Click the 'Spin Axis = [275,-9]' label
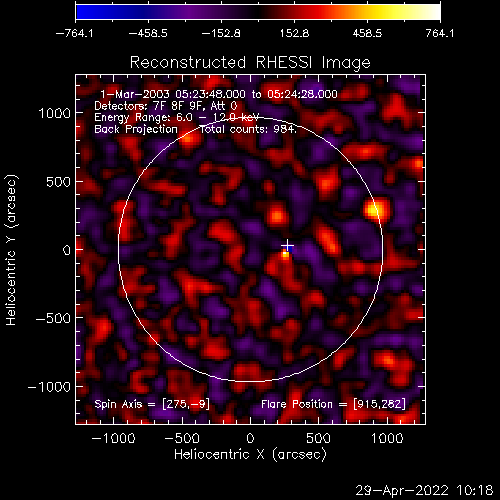This screenshot has width=500, height=500. click(152, 404)
